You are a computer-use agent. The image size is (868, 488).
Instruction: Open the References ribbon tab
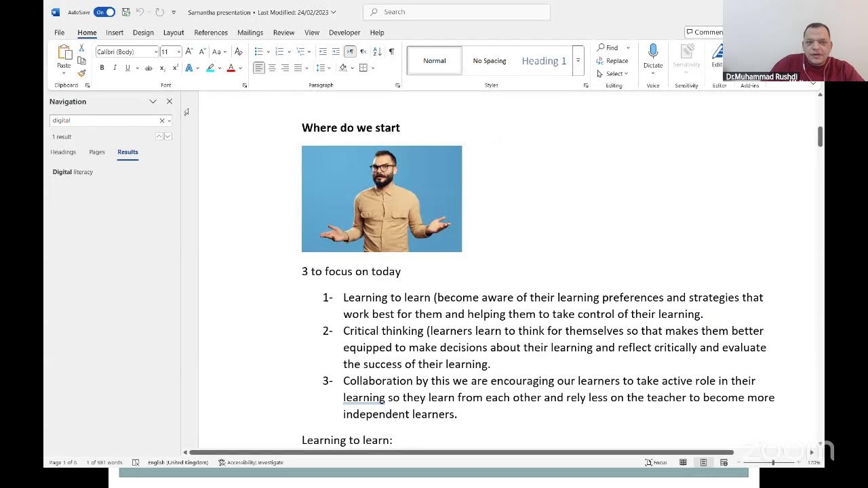click(x=211, y=33)
